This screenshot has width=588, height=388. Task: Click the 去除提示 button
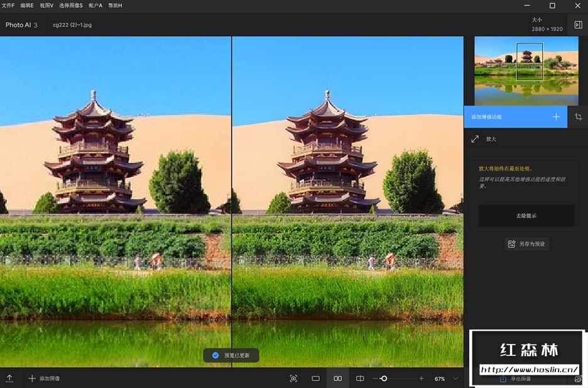(x=526, y=216)
